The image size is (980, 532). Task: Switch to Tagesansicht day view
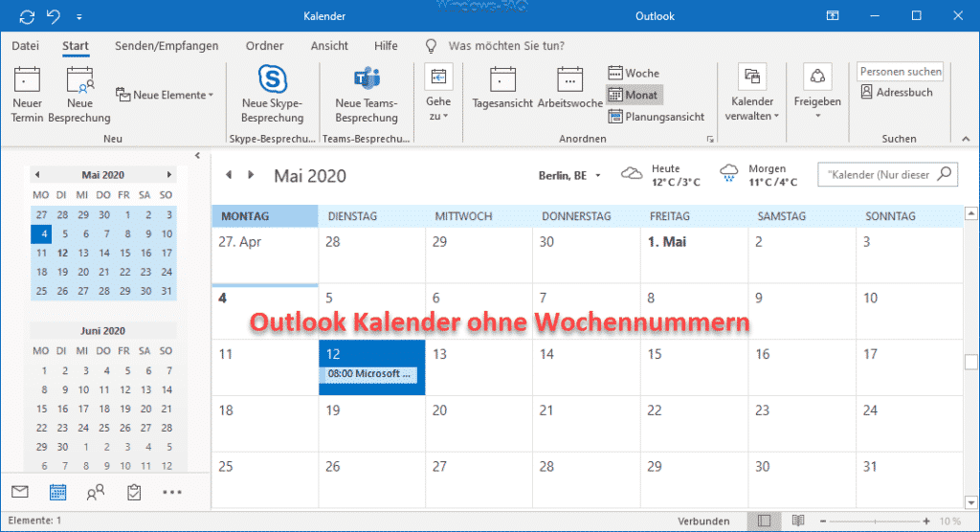[x=502, y=89]
